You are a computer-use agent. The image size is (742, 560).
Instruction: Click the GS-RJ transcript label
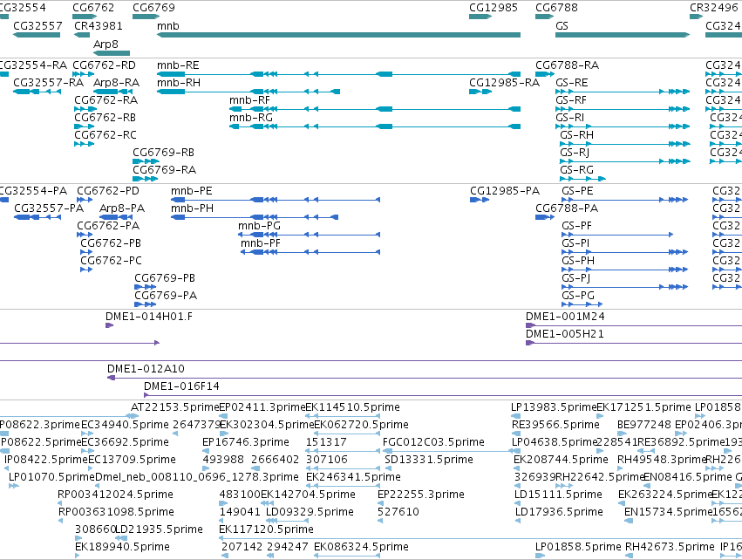575,153
